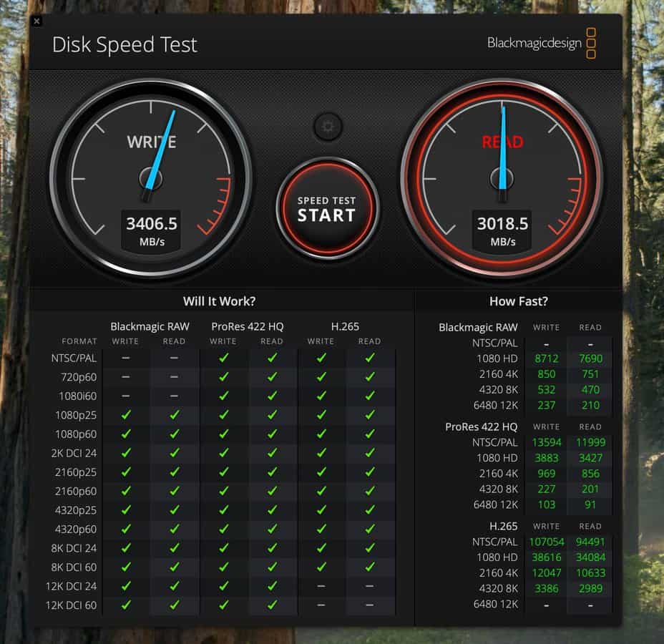Open settings with the gear icon

point(328,127)
